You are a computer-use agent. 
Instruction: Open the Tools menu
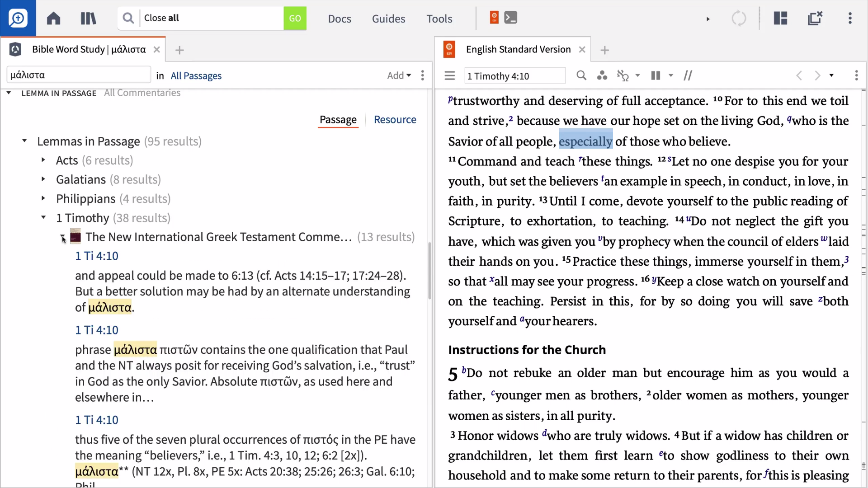tap(439, 19)
